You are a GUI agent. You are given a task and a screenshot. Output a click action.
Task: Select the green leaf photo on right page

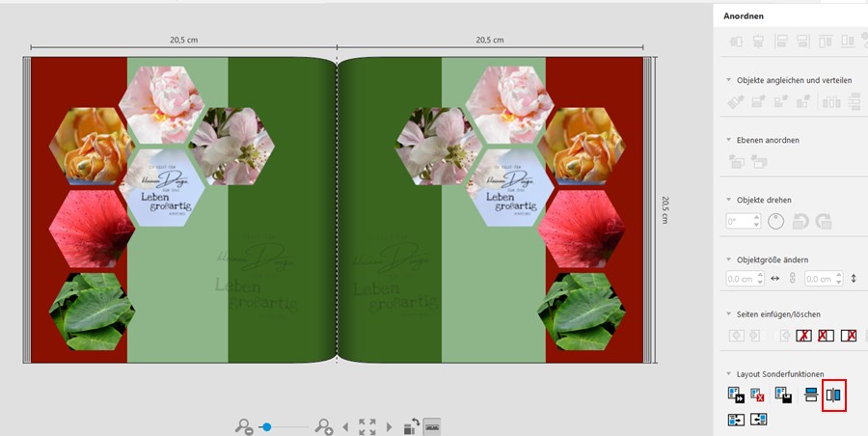[x=582, y=312]
